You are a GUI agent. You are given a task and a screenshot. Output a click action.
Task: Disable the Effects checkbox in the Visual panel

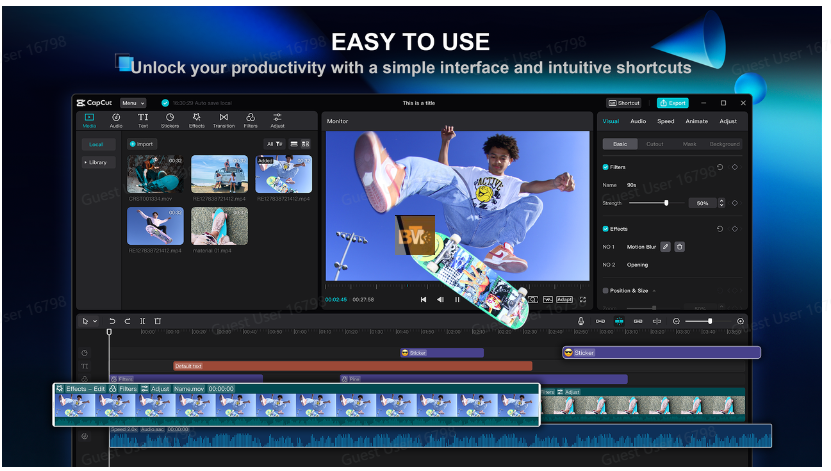click(605, 229)
